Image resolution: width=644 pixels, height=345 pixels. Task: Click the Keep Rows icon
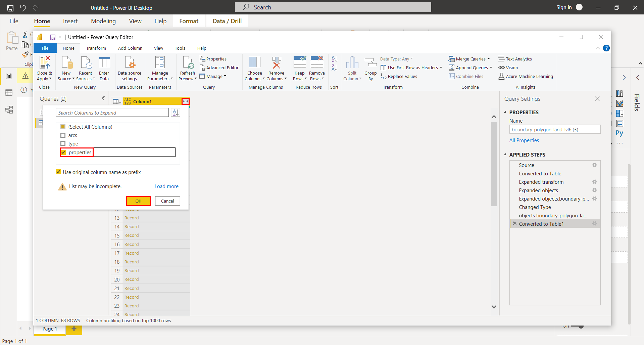point(299,62)
